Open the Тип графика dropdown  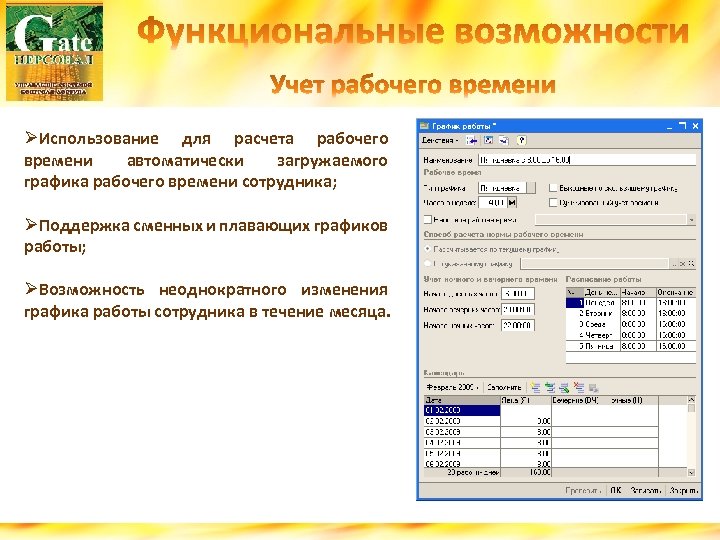(x=531, y=188)
